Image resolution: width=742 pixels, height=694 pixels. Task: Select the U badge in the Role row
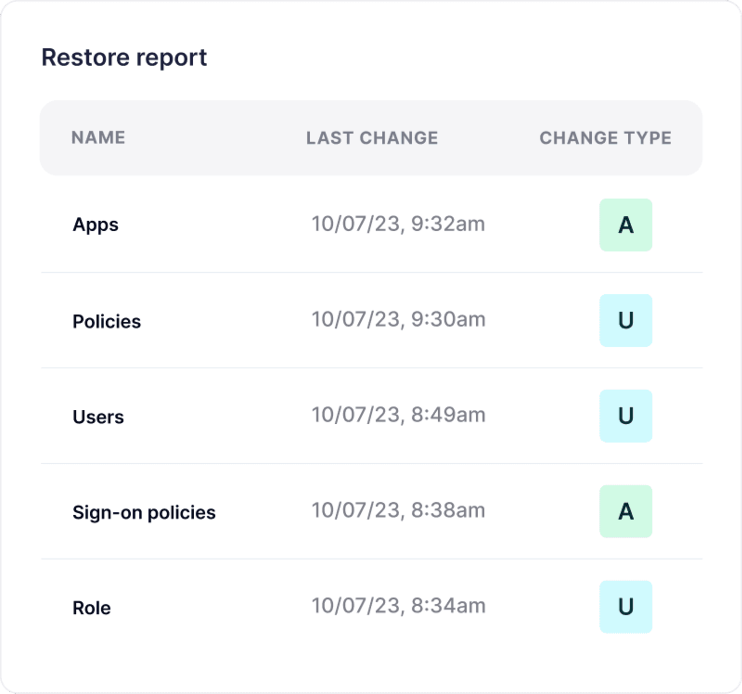click(625, 607)
